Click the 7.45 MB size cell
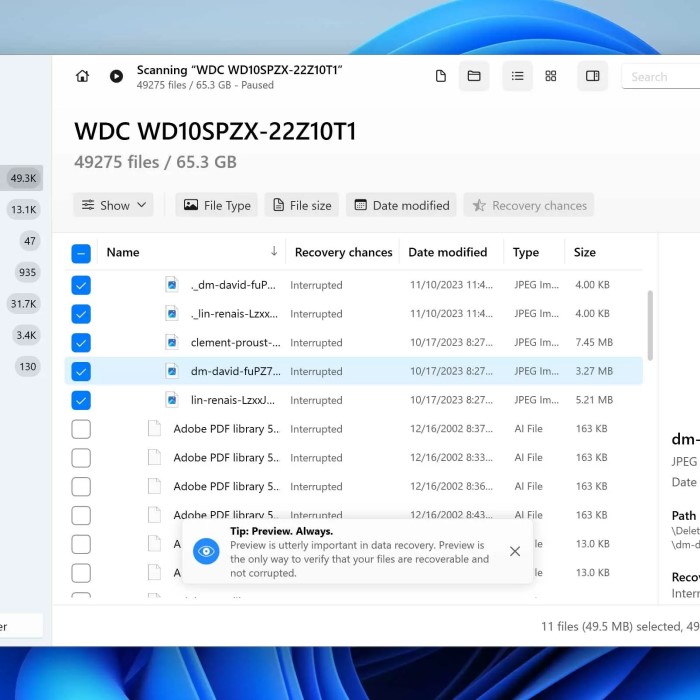The height and width of the screenshot is (700, 700). [x=594, y=342]
